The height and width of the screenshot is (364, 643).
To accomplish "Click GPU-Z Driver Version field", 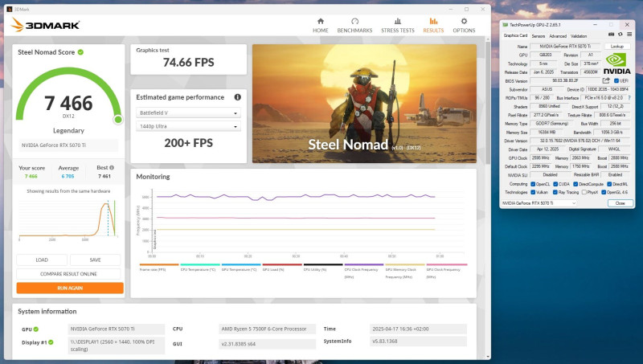I will [580, 141].
